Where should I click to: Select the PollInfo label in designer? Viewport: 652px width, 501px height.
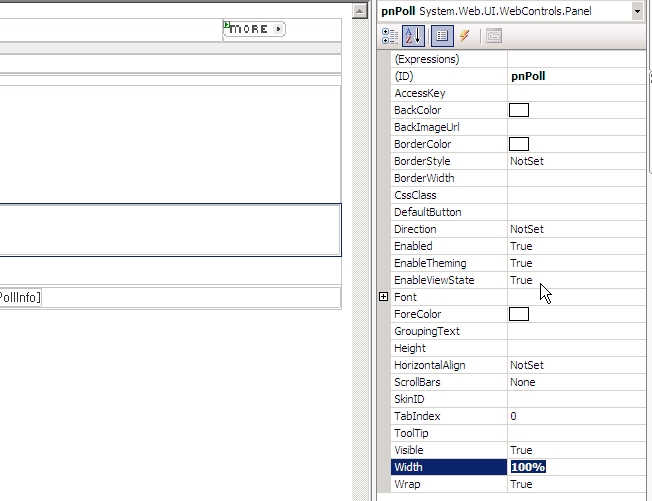coord(20,297)
